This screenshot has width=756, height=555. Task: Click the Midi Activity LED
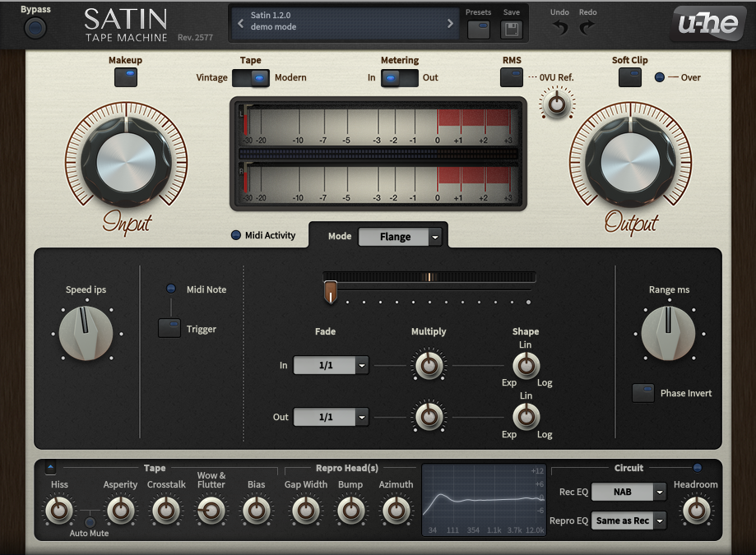click(236, 235)
